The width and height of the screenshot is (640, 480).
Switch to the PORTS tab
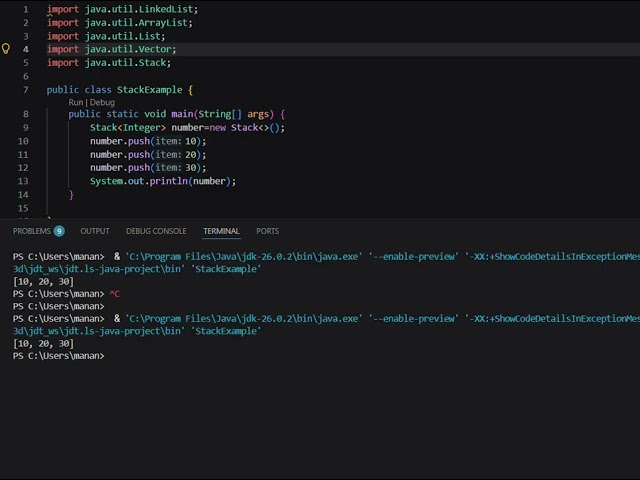point(267,231)
